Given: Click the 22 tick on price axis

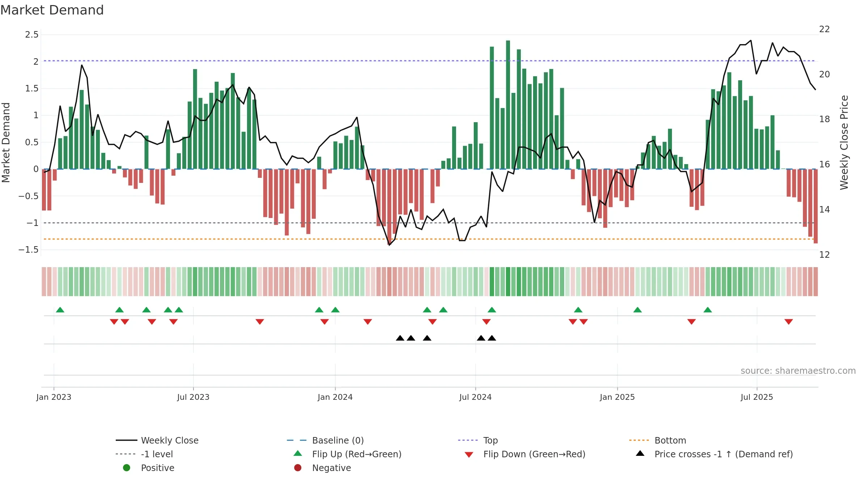Looking at the screenshot, I should (825, 29).
